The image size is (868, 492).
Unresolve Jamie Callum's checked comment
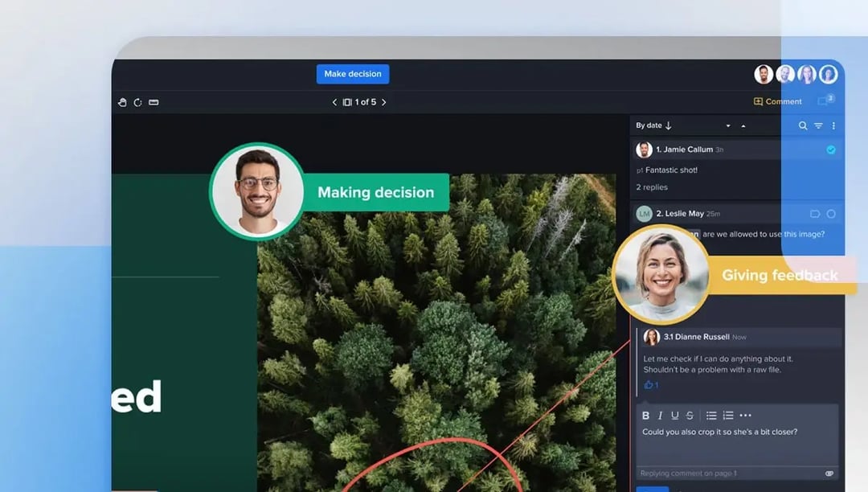(x=831, y=150)
